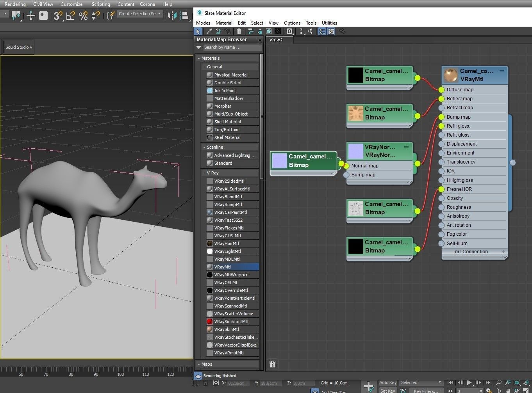This screenshot has height=393, width=532.
Task: Click Set Key button
Action: (388, 391)
